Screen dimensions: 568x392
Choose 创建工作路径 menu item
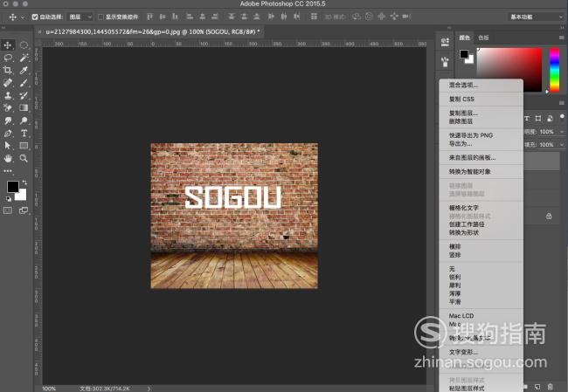coord(481,224)
